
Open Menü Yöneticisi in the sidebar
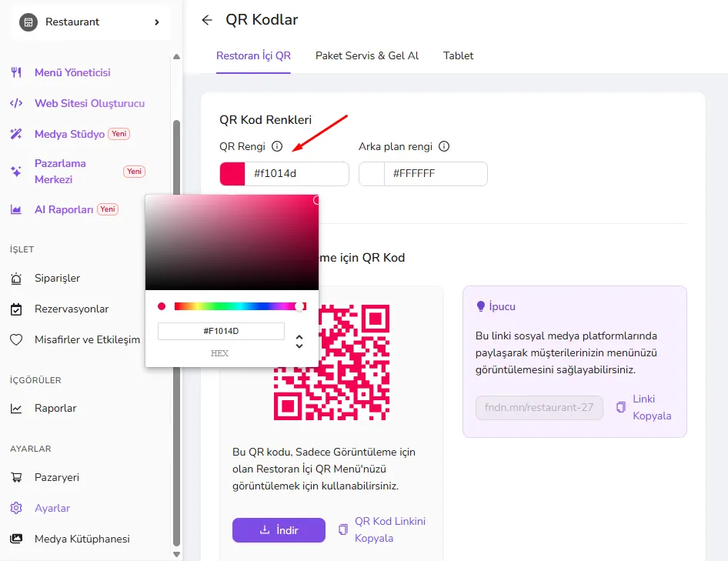click(72, 72)
